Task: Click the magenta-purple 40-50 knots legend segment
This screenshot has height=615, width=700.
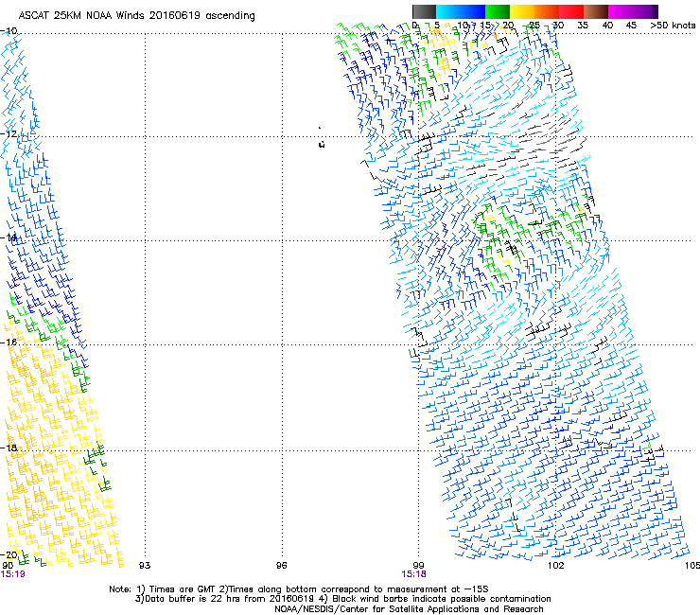Action: [633, 11]
